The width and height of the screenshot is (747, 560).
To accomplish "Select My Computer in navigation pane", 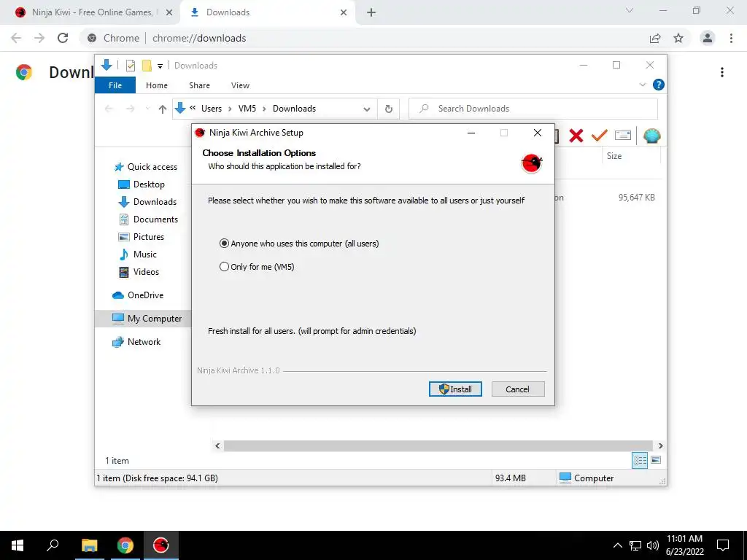I will tap(143, 319).
